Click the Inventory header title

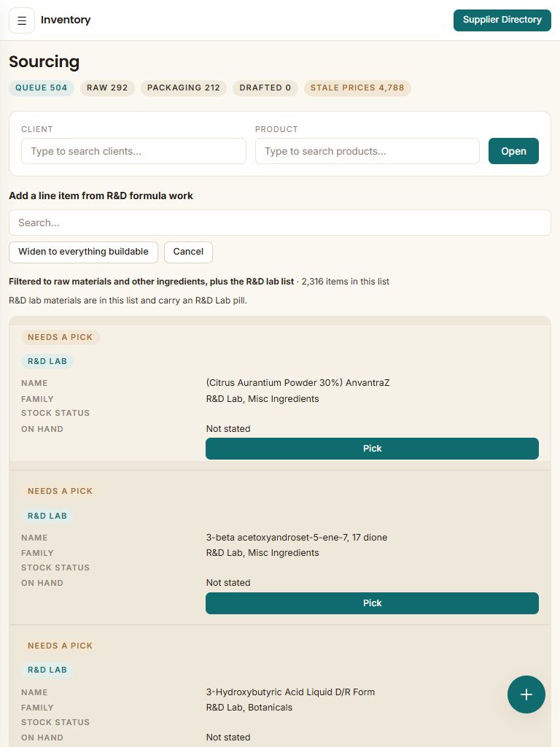pos(66,20)
